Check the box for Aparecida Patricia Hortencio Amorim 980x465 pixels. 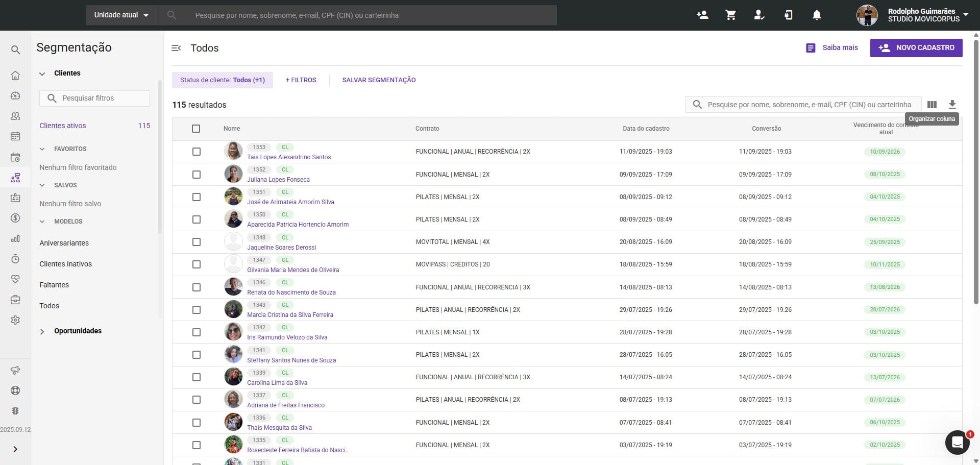[x=197, y=219]
